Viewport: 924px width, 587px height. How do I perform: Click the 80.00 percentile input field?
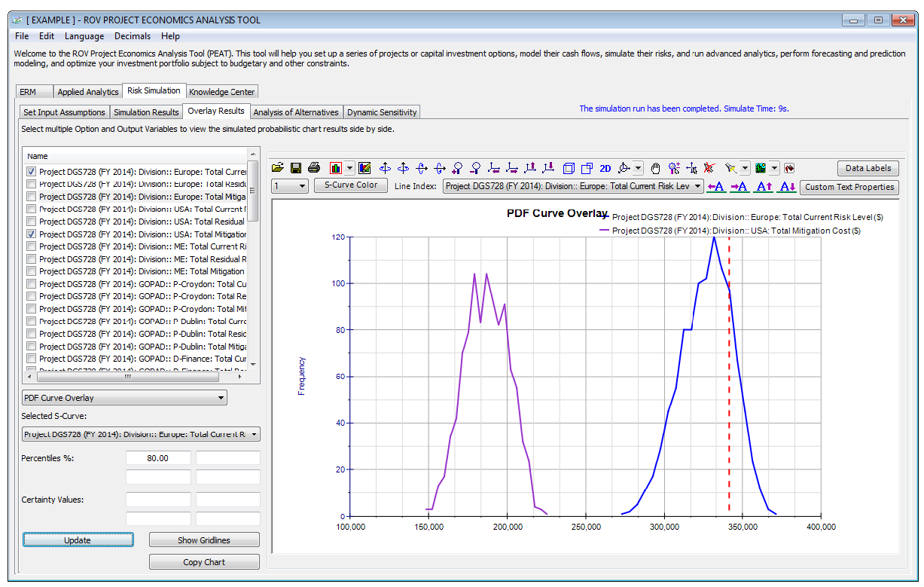tap(158, 458)
